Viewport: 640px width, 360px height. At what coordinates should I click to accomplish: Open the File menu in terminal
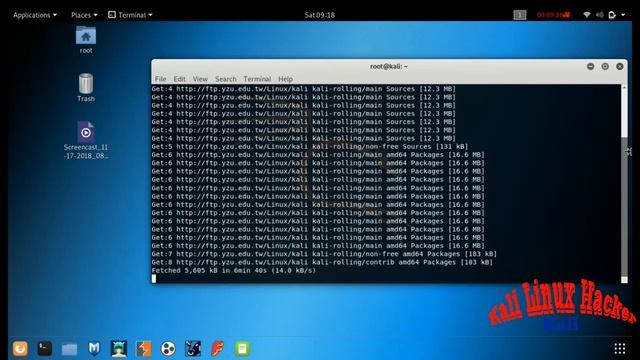(160, 79)
